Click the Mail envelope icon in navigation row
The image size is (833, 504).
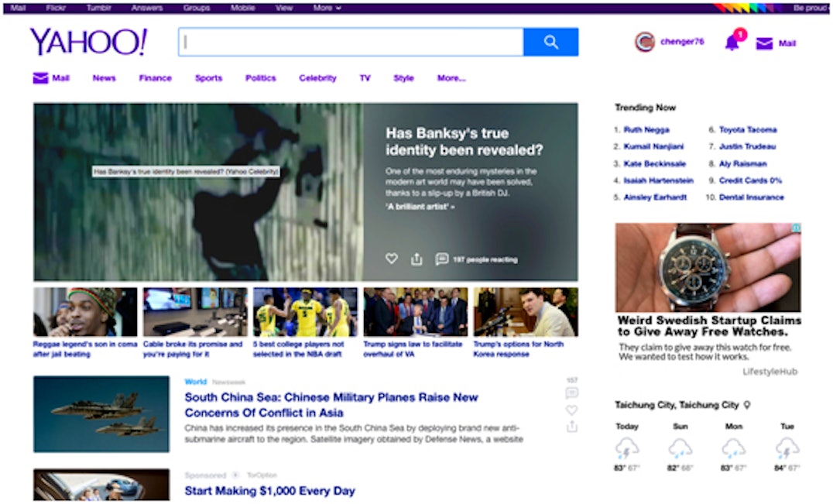pyautogui.click(x=40, y=78)
